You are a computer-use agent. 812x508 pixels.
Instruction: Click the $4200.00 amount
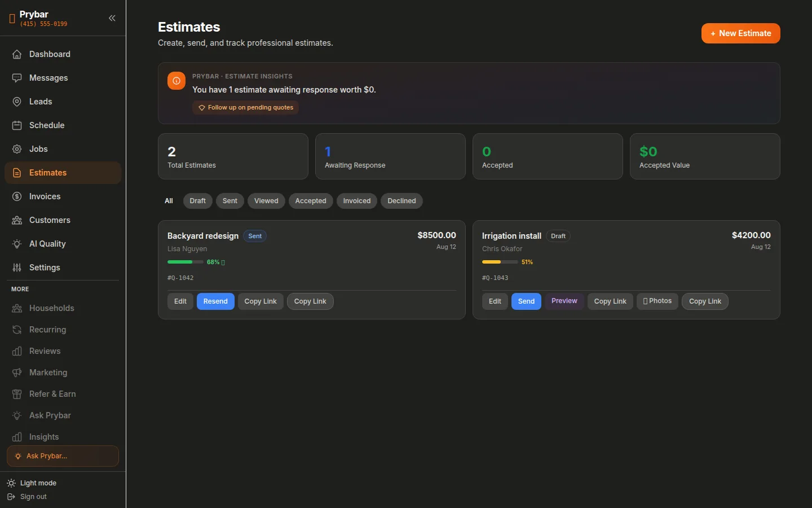[751, 235]
